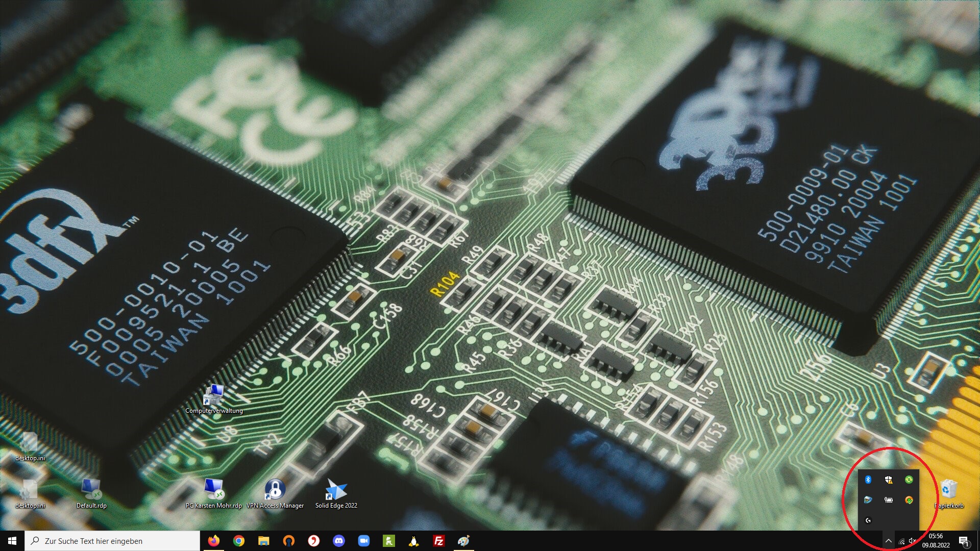Click the battery power tray icon
Screen dimensions: 980x551
[x=889, y=500]
